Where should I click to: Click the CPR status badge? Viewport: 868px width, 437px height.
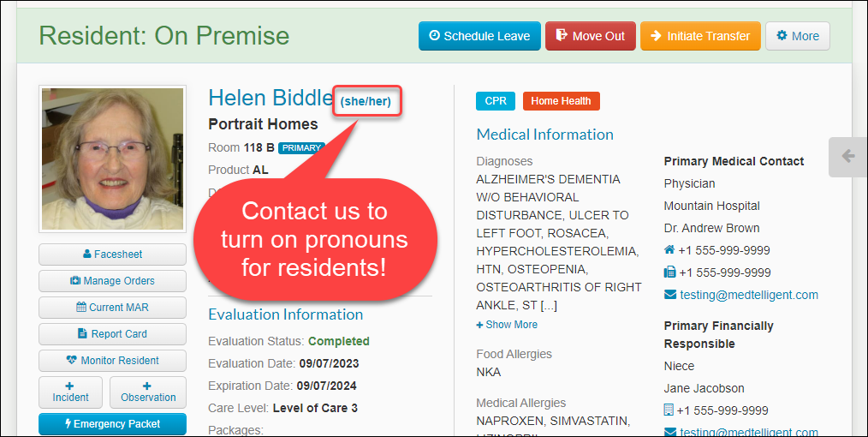[x=496, y=101]
